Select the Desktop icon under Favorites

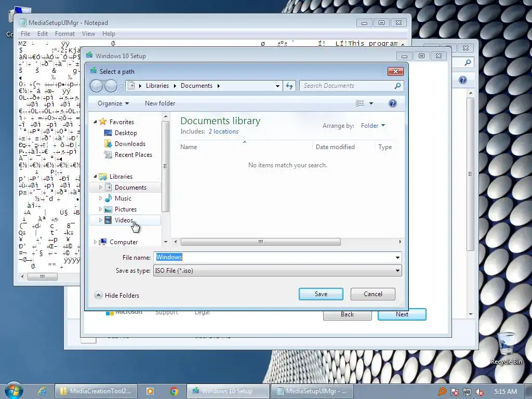coord(108,132)
